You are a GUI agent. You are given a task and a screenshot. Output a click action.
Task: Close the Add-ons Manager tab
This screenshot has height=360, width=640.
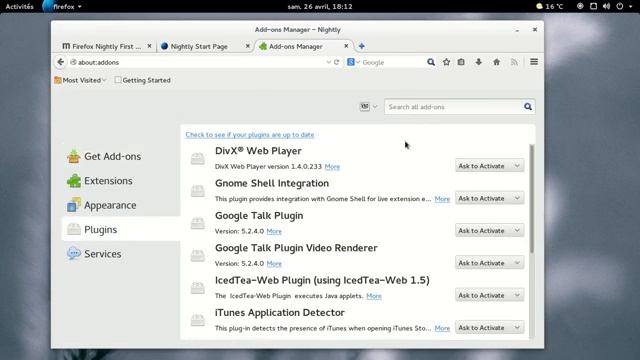click(346, 46)
